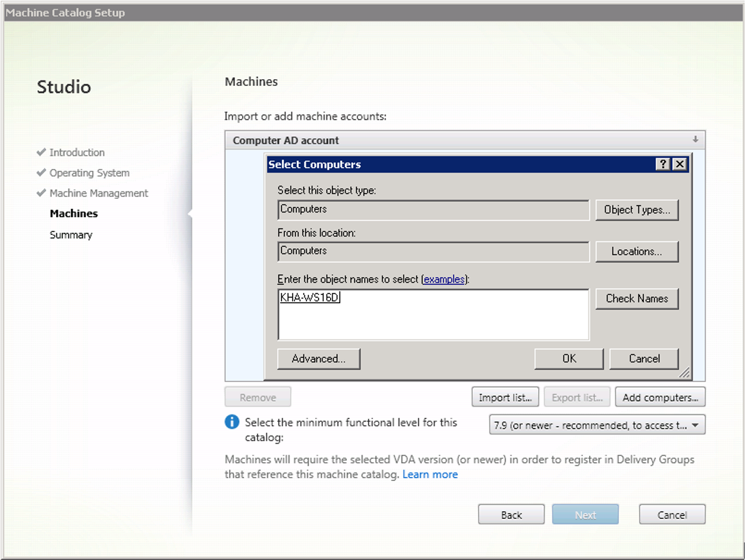Image resolution: width=746 pixels, height=560 pixels.
Task: Go to the Machine Management step
Action: point(99,193)
